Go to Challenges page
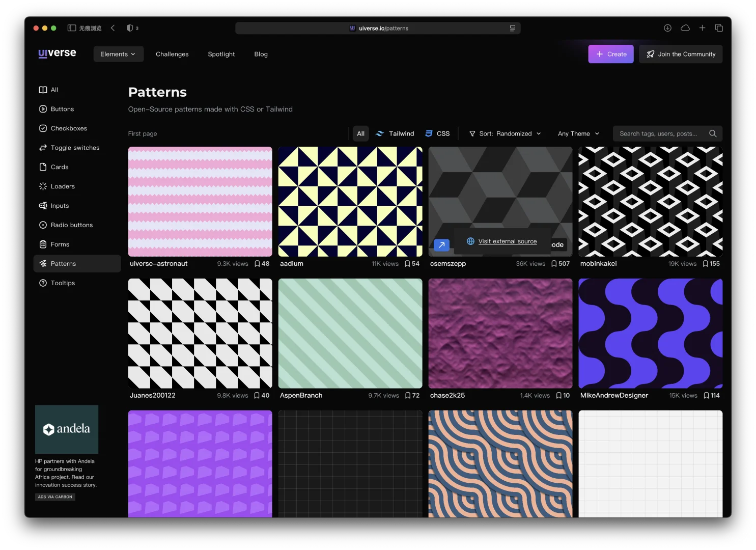 click(x=172, y=54)
